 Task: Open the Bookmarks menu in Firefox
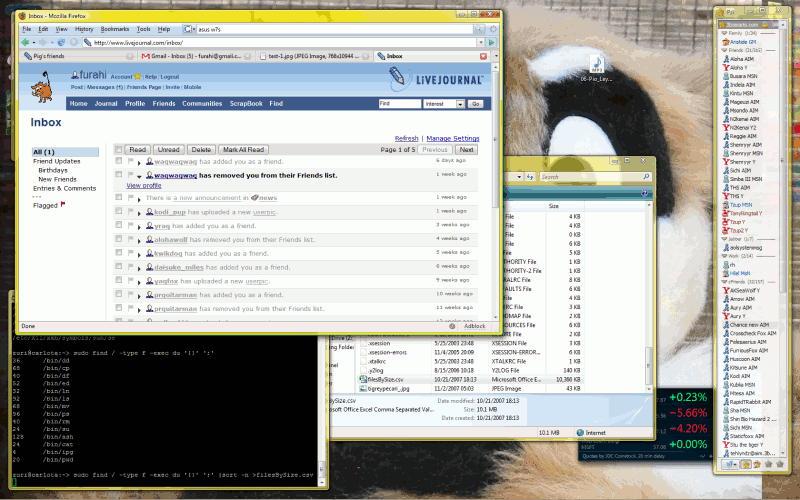tap(114, 29)
